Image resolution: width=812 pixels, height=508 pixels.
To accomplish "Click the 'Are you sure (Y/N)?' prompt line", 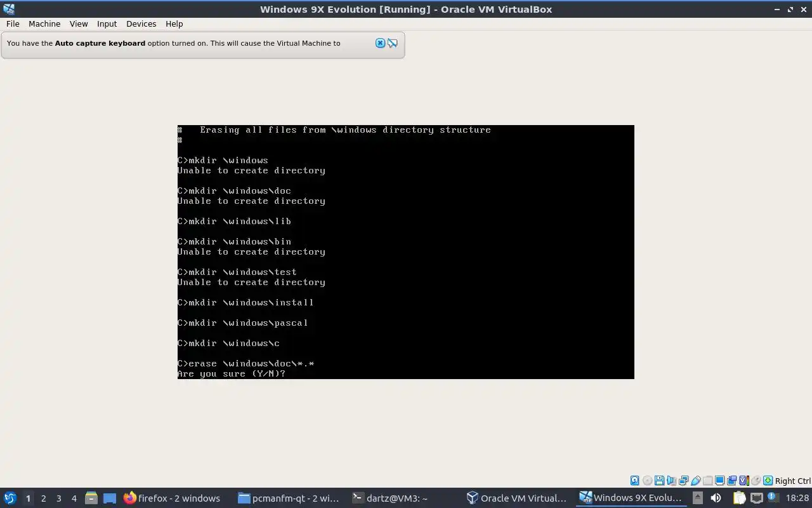I will point(232,374).
